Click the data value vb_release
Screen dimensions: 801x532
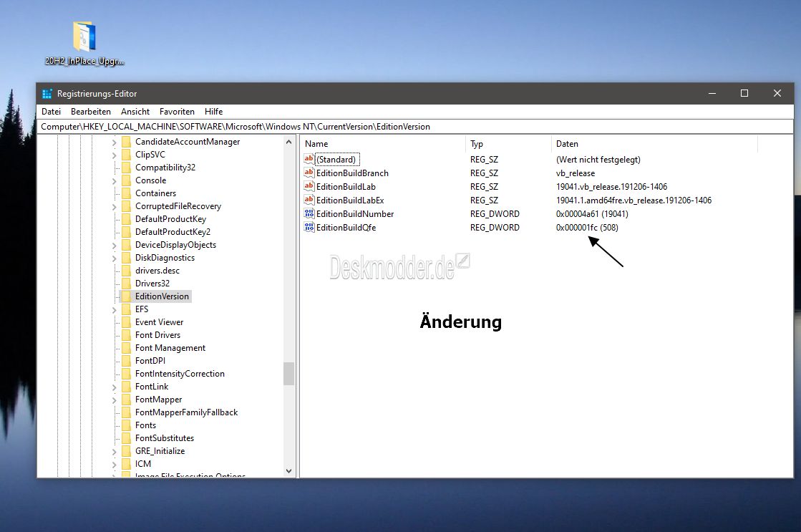pyautogui.click(x=576, y=173)
